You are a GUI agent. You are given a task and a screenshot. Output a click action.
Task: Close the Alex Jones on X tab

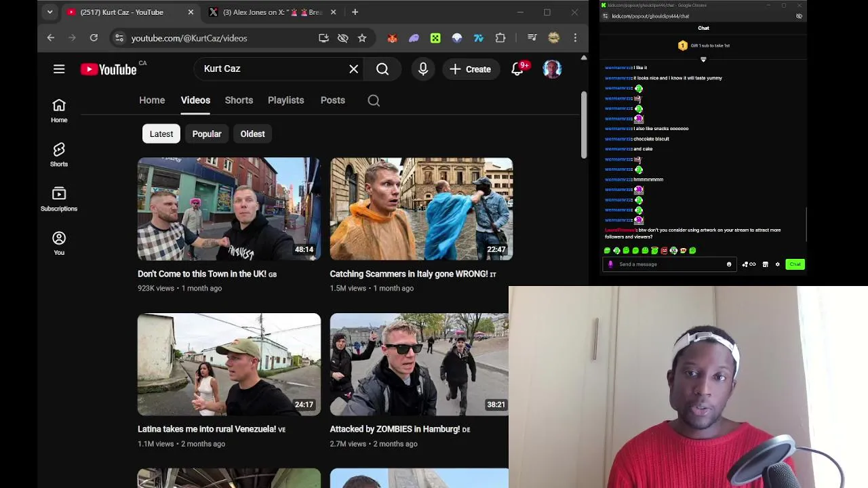[x=334, y=12]
